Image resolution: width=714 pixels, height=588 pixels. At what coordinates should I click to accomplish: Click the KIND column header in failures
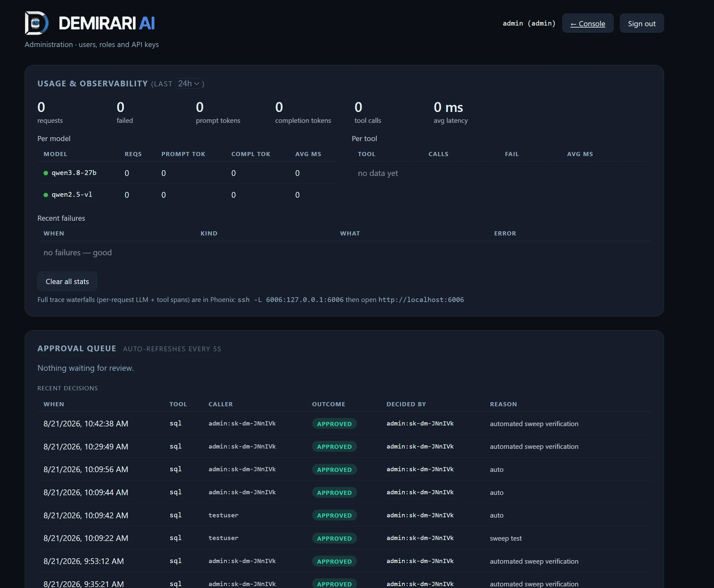(x=209, y=233)
